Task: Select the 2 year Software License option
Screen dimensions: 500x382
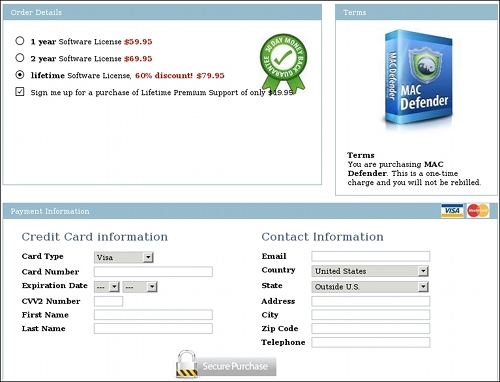Action: pos(20,58)
